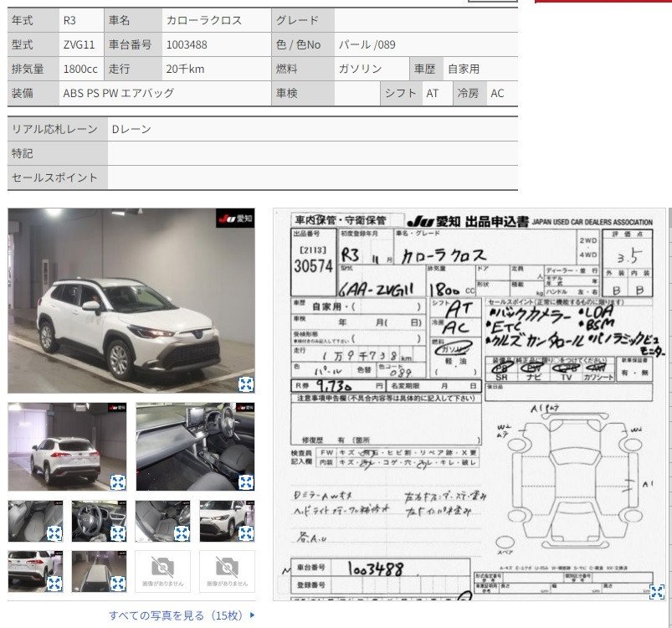
Task: Select the car name カローラクロス
Action: click(204, 20)
